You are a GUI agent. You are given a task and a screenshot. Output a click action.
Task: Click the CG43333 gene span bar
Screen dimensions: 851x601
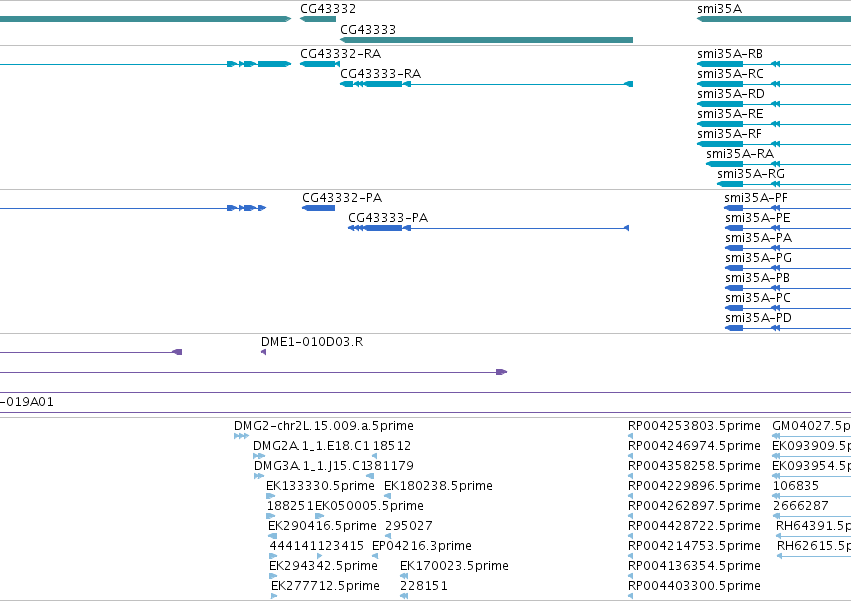click(x=486, y=40)
